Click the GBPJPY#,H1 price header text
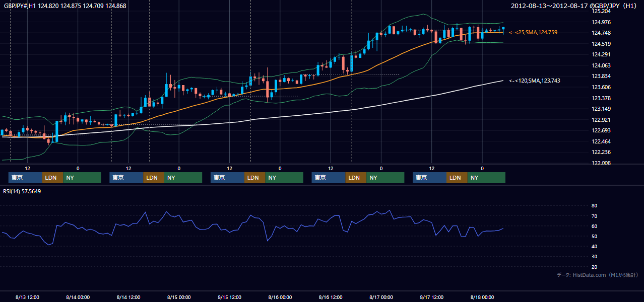Screen dimensions: 644x302 pos(65,6)
